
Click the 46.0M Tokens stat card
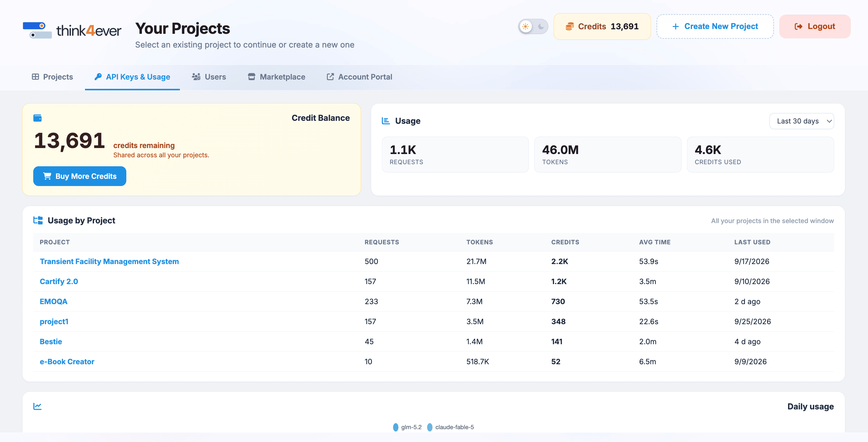click(608, 155)
